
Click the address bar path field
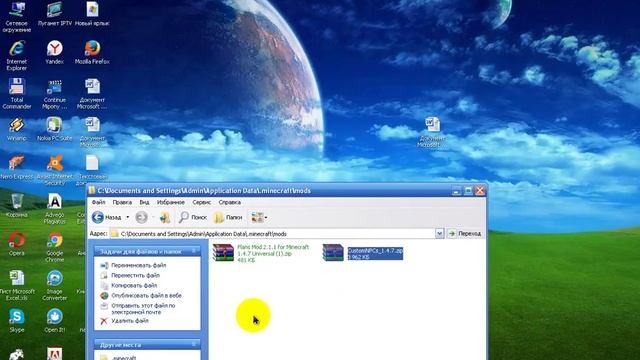point(272,233)
